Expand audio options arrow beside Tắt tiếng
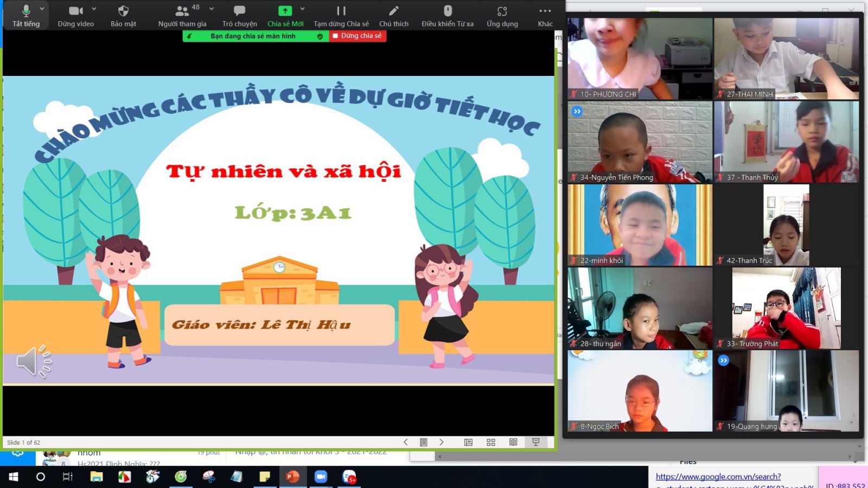This screenshot has width=868, height=488. click(x=42, y=9)
